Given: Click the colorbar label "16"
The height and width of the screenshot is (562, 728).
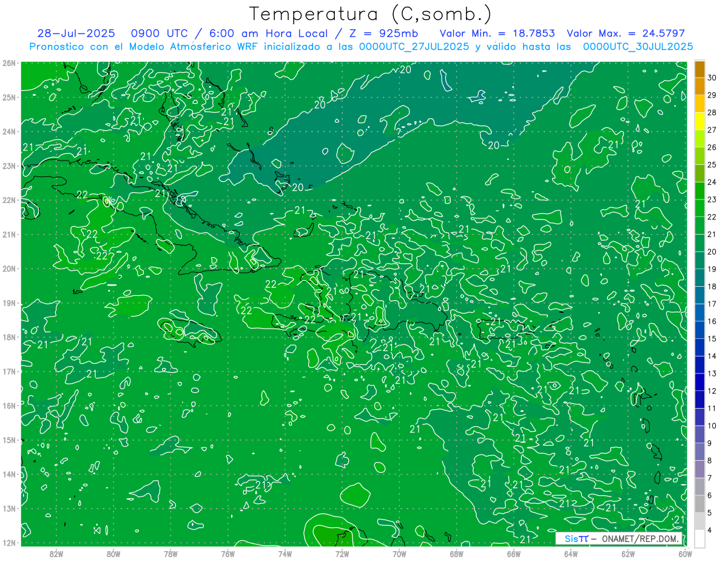Looking at the screenshot, I should [712, 321].
